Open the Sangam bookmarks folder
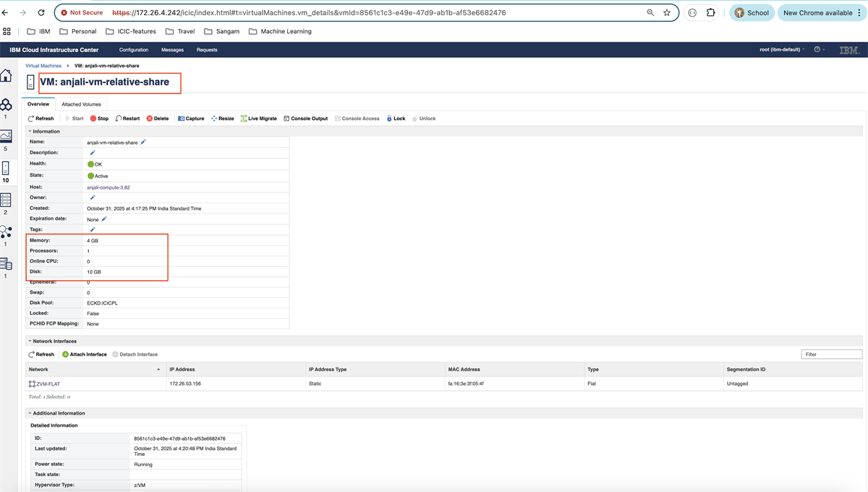The width and height of the screenshot is (868, 492). [221, 31]
